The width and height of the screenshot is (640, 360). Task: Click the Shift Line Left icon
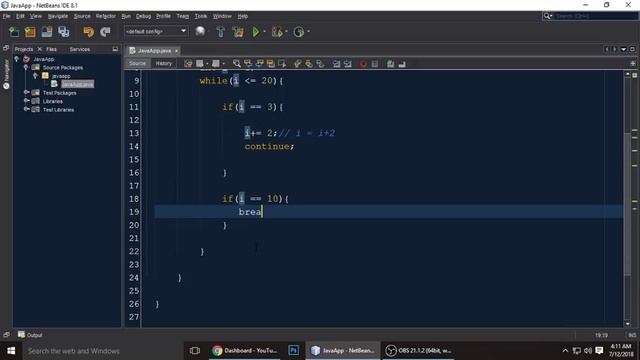click(336, 64)
